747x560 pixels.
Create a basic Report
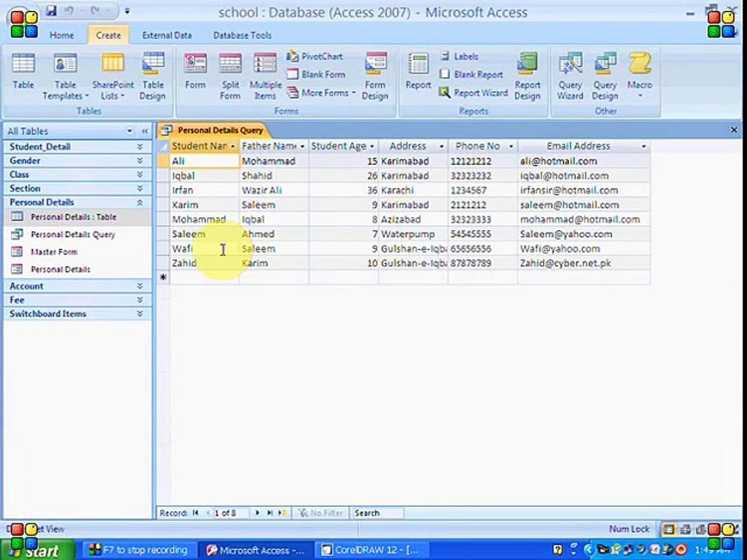pyautogui.click(x=419, y=72)
